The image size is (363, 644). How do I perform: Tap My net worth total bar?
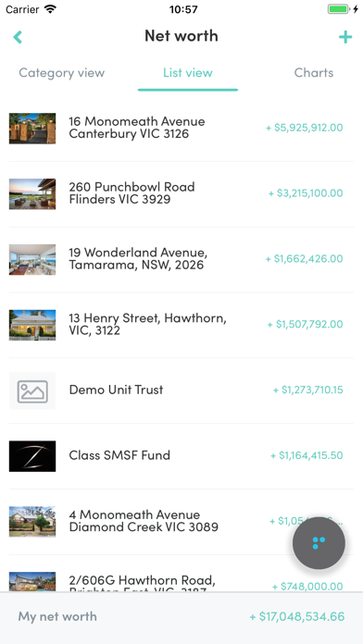click(181, 616)
